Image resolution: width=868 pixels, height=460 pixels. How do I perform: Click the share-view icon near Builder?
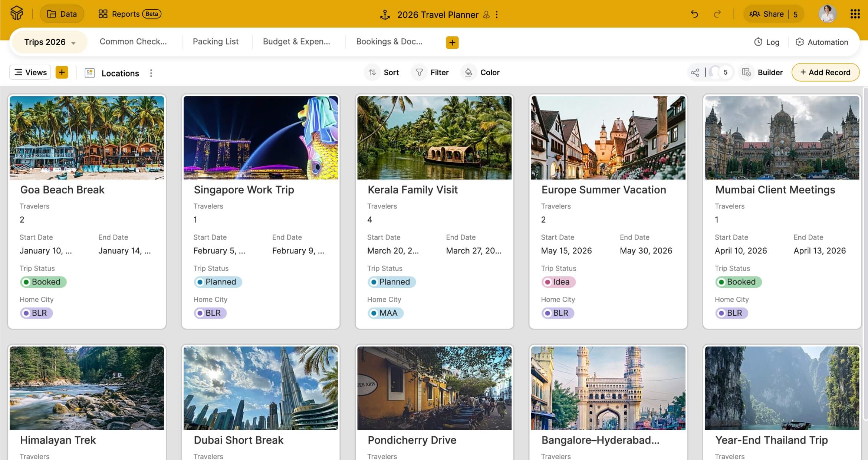coord(695,72)
